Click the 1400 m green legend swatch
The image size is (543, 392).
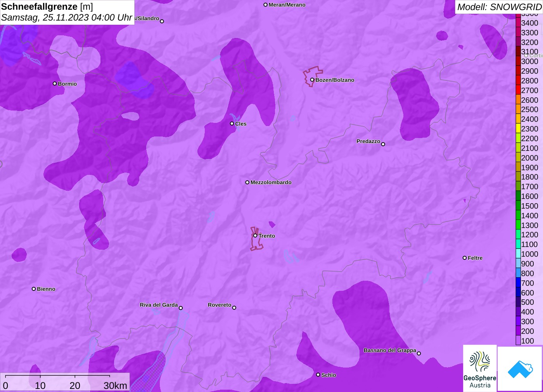(x=518, y=215)
